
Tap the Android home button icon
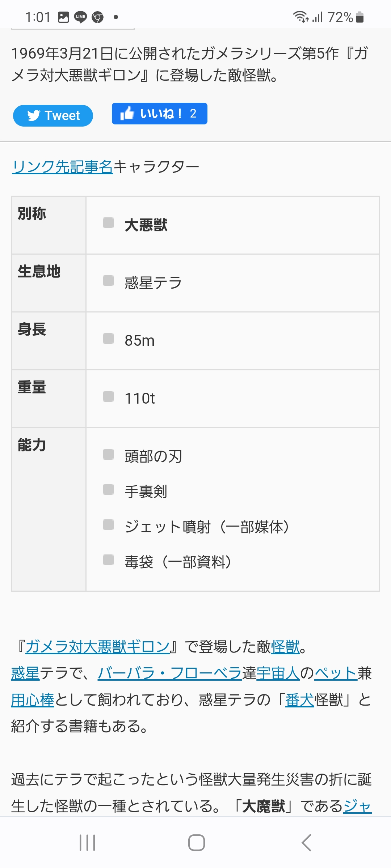tap(196, 843)
